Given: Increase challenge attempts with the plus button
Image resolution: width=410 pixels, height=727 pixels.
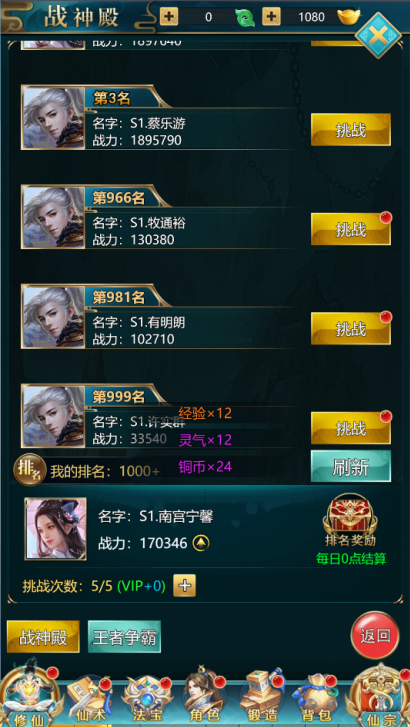Looking at the screenshot, I should pos(185,586).
